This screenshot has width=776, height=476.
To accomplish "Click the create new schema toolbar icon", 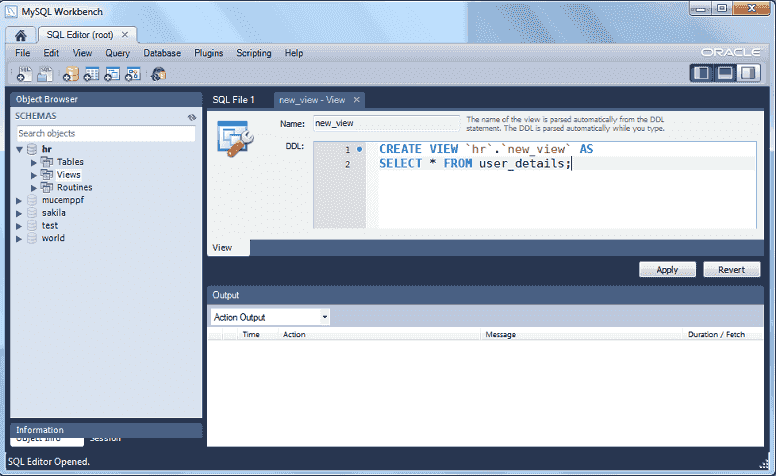I will point(71,74).
